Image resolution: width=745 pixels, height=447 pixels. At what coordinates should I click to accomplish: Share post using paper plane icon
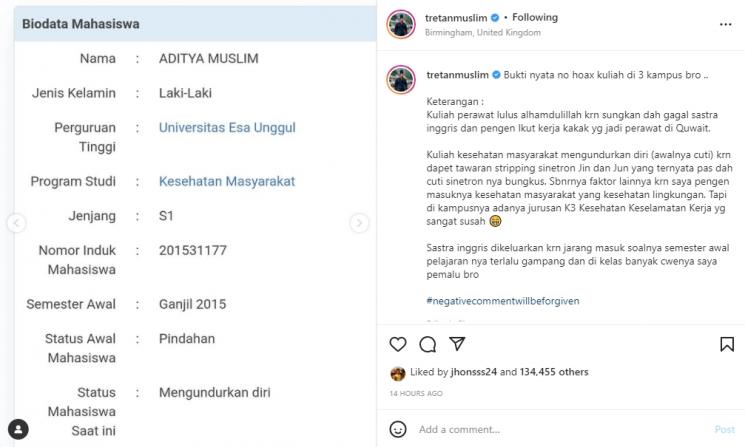click(x=457, y=343)
